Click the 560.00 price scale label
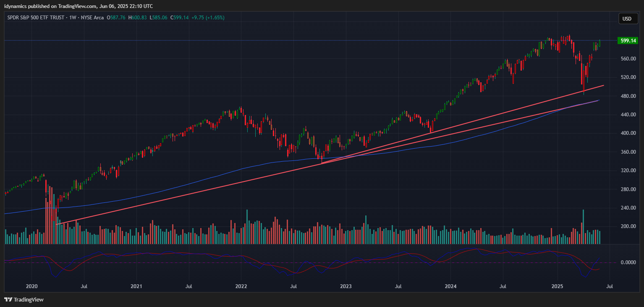Viewport: 644px width, 307px height. [x=628, y=59]
